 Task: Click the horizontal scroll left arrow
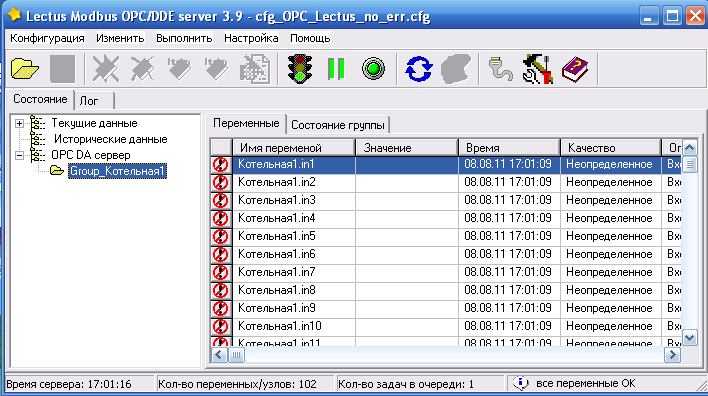(219, 355)
